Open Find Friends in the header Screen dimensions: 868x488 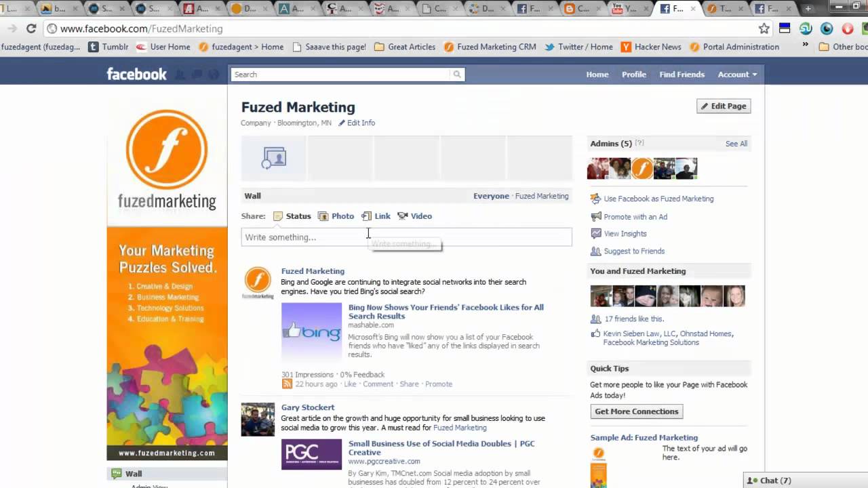click(682, 75)
